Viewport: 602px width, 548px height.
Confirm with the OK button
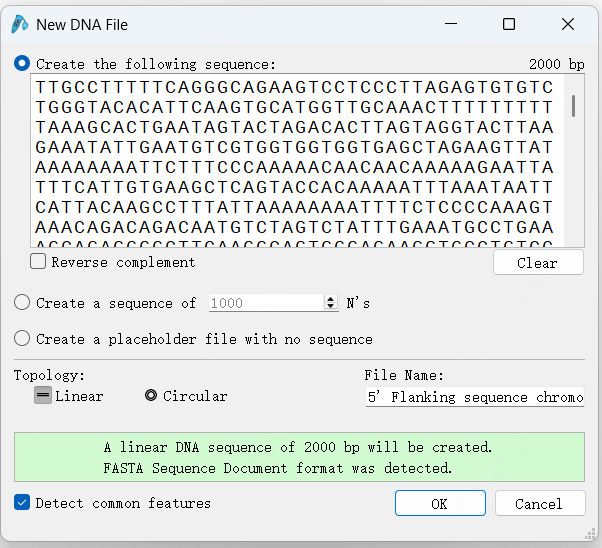click(x=440, y=503)
